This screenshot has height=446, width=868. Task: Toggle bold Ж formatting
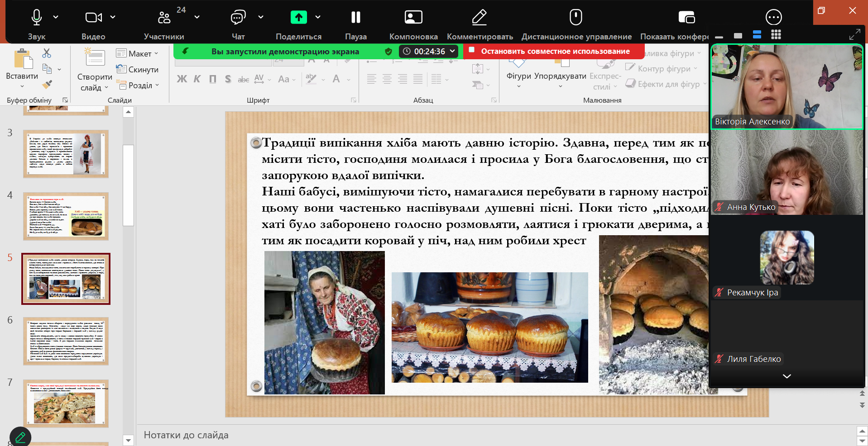click(x=182, y=79)
